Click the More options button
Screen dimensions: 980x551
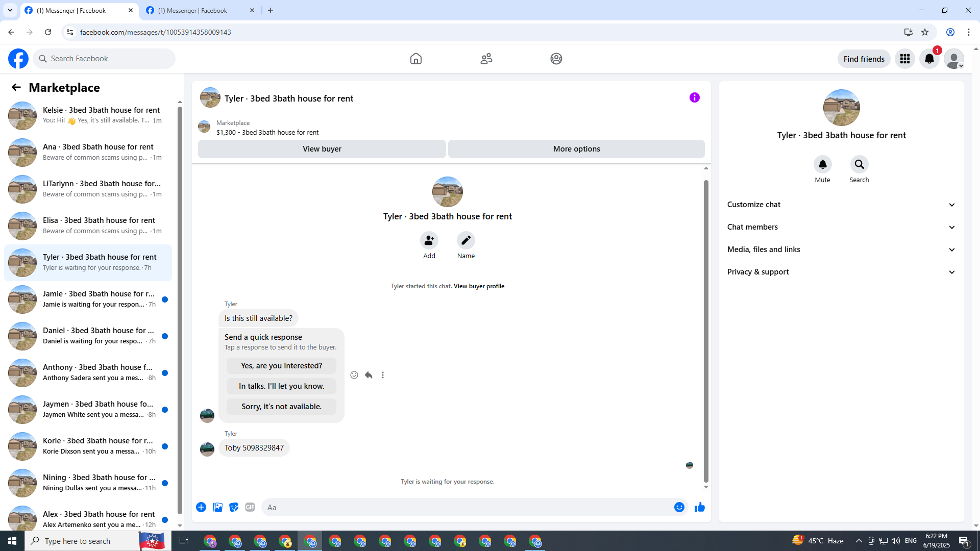coord(577,149)
